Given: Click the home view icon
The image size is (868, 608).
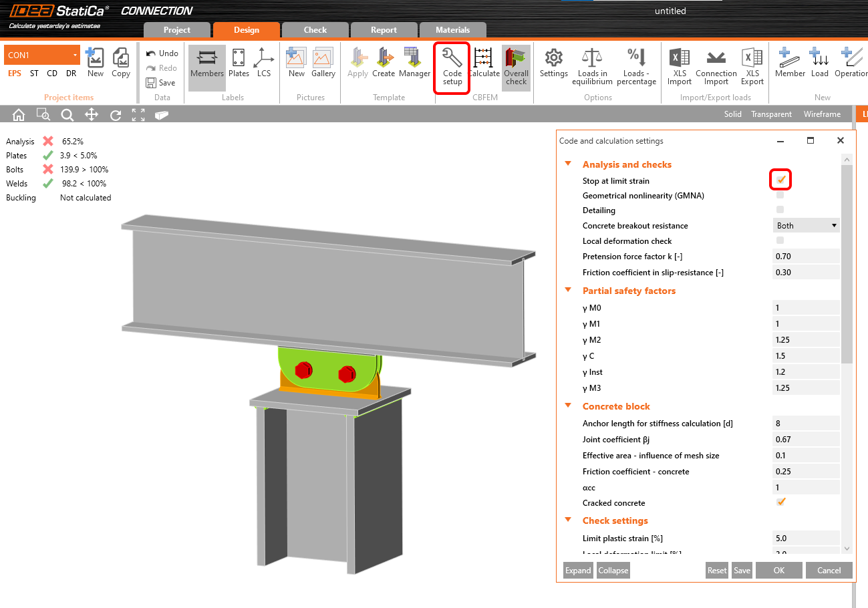Looking at the screenshot, I should (19, 115).
